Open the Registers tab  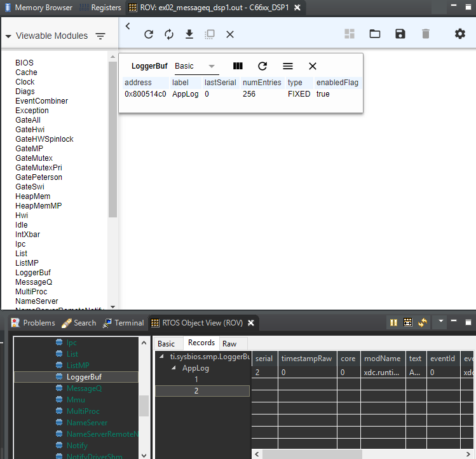tap(105, 8)
